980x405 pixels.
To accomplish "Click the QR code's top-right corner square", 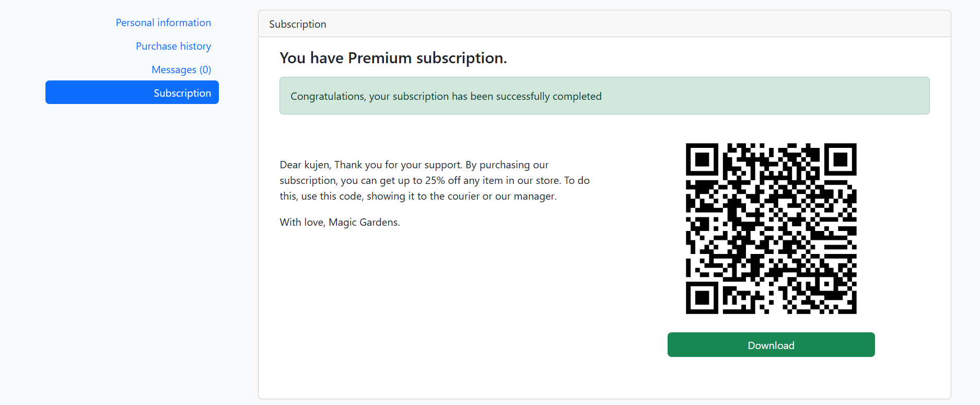I will [x=841, y=159].
